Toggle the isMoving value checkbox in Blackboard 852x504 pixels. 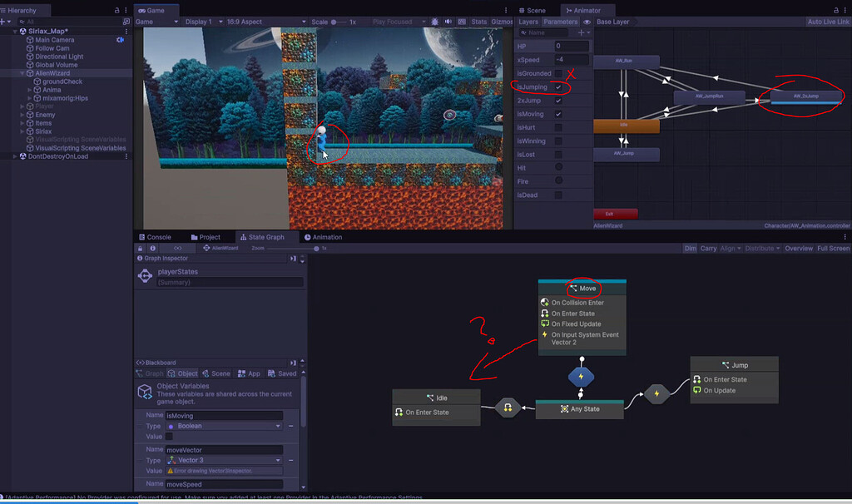click(169, 437)
